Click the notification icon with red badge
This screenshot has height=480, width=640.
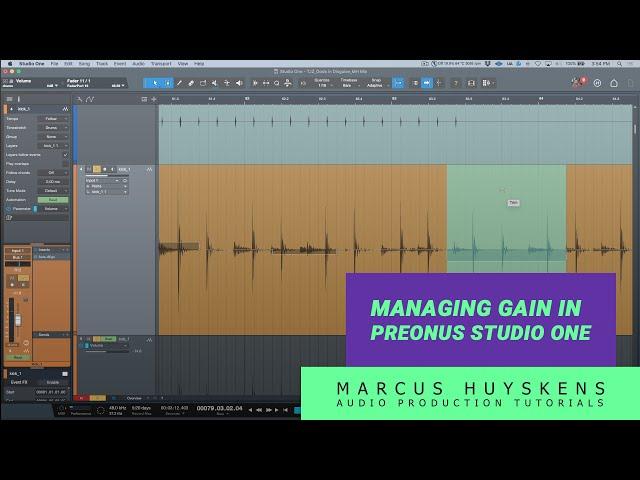[x=578, y=82]
